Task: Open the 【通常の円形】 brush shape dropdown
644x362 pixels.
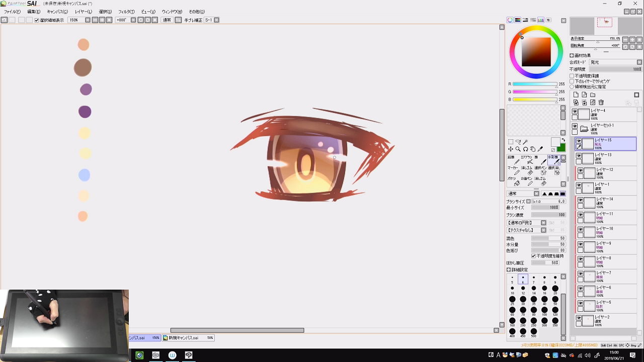Action: [x=543, y=223]
